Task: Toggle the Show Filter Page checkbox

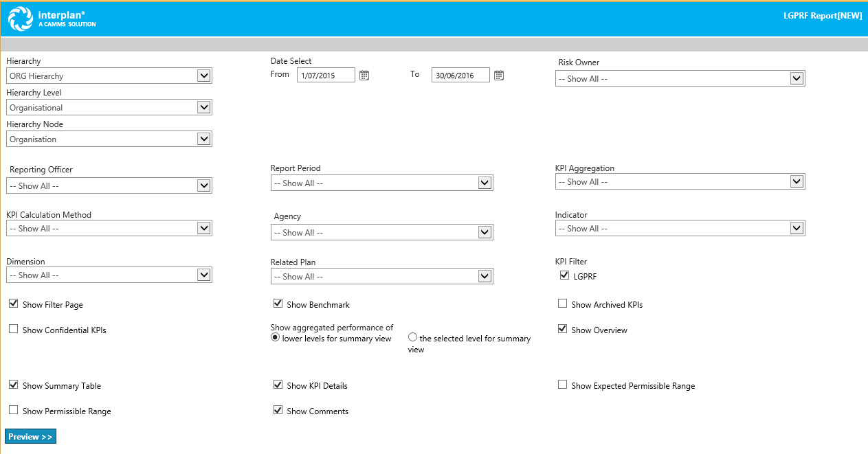Action: coord(14,304)
